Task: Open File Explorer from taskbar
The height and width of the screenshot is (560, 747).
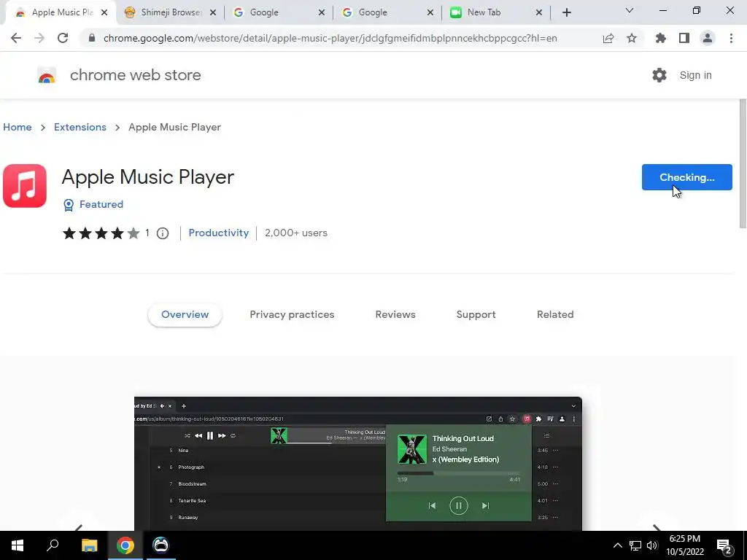Action: (89, 545)
